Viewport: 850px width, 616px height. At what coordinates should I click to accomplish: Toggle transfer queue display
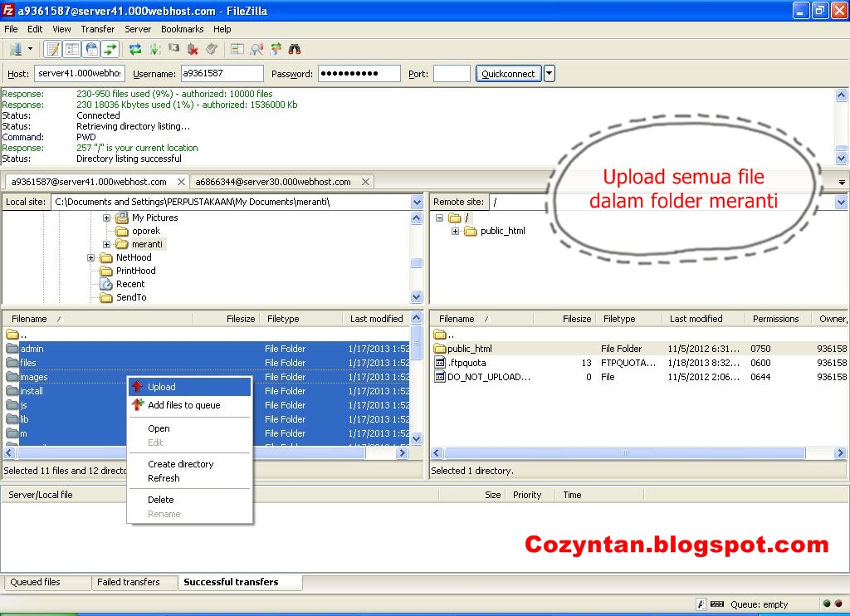pyautogui.click(x=110, y=49)
